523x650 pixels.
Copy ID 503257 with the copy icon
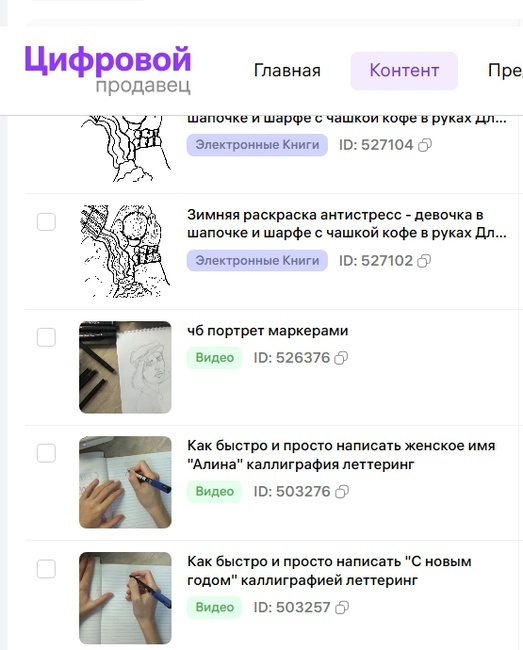(x=342, y=607)
